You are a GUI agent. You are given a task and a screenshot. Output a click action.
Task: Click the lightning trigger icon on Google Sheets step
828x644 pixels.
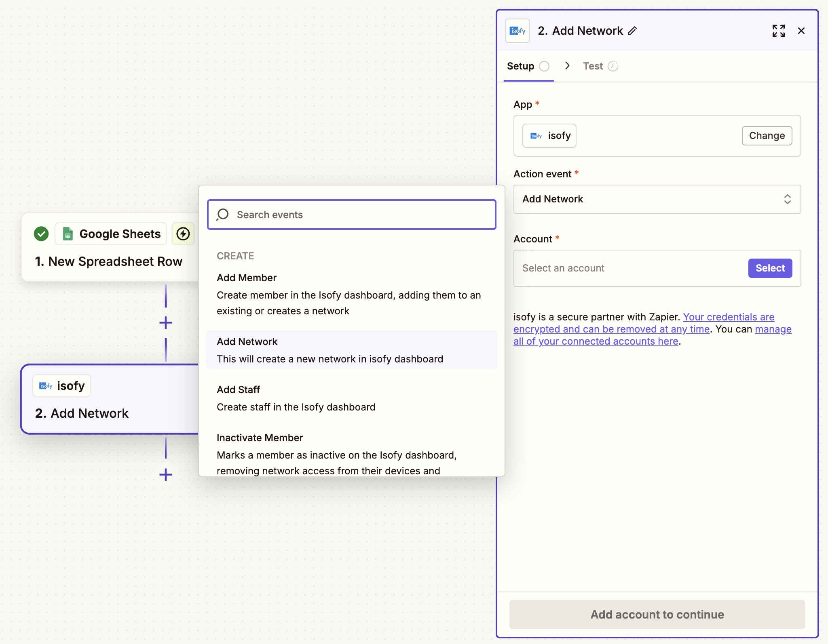183,234
